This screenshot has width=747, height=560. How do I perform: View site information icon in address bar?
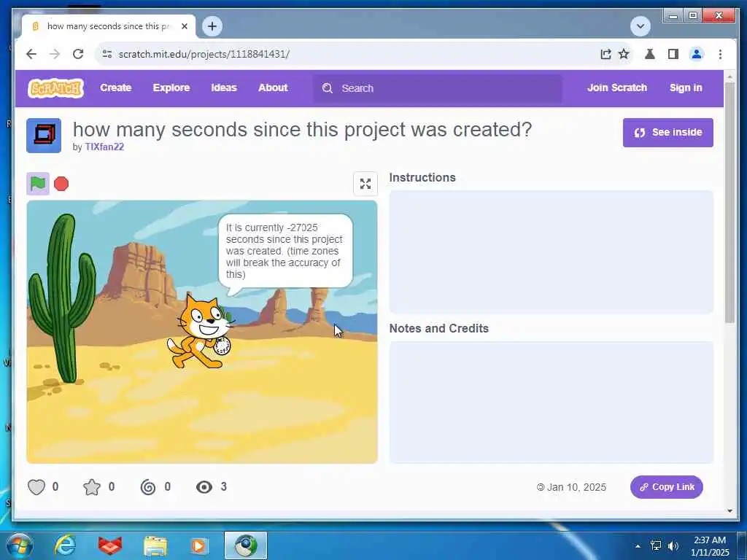(x=107, y=54)
